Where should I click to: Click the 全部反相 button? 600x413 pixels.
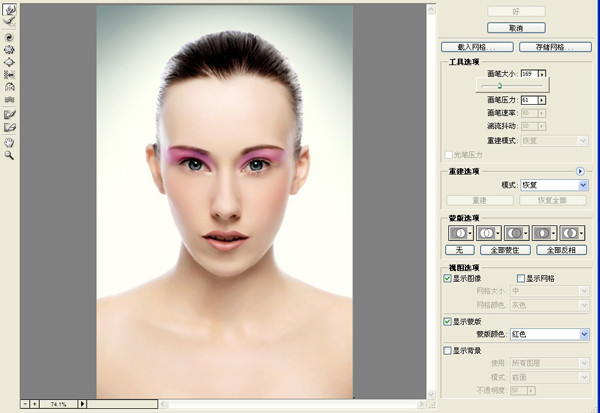pyautogui.click(x=561, y=250)
